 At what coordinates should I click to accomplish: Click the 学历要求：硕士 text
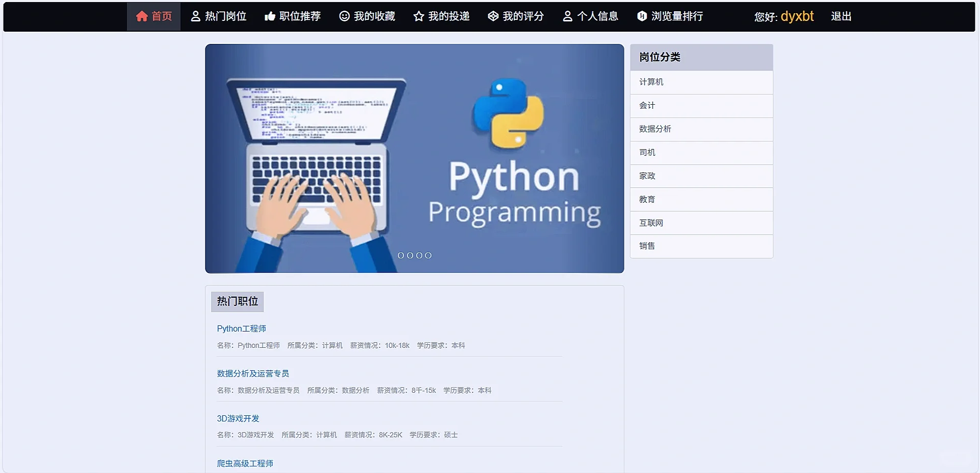[x=434, y=435]
